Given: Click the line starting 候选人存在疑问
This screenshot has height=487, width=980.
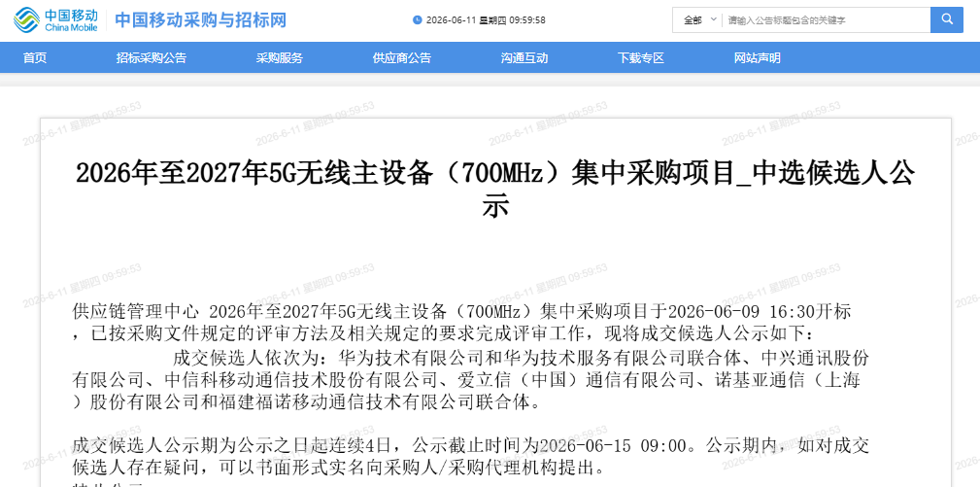Looking at the screenshot, I should tap(338, 467).
